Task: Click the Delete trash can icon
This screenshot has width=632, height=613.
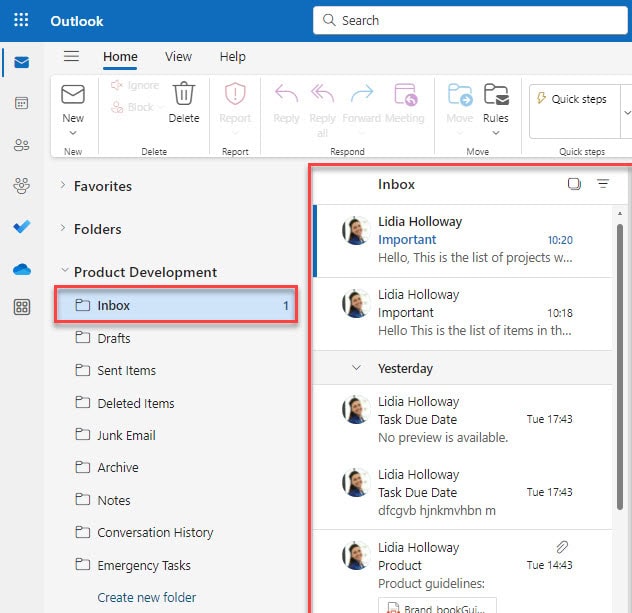Action: coord(184,94)
